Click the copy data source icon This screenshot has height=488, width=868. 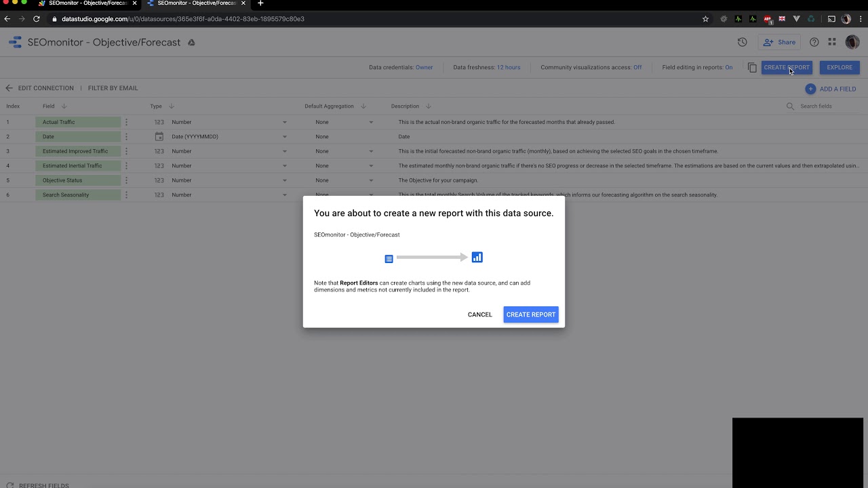click(752, 67)
